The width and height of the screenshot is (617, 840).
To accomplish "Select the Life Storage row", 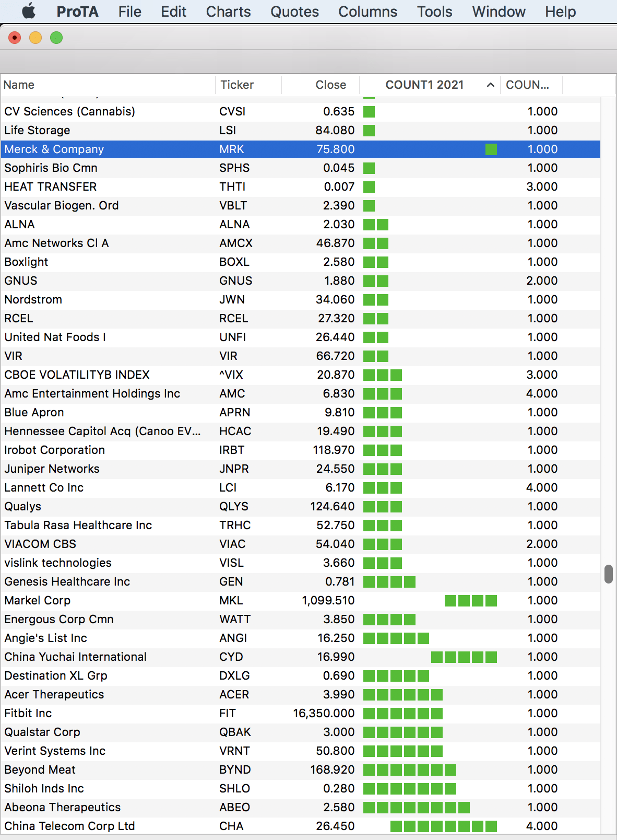I will pyautogui.click(x=300, y=130).
